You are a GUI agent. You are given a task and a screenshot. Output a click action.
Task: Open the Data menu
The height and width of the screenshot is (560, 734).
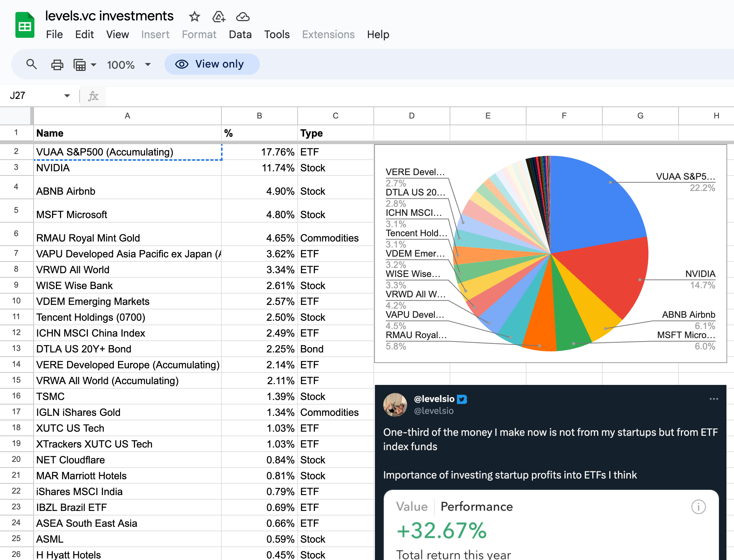coord(240,34)
